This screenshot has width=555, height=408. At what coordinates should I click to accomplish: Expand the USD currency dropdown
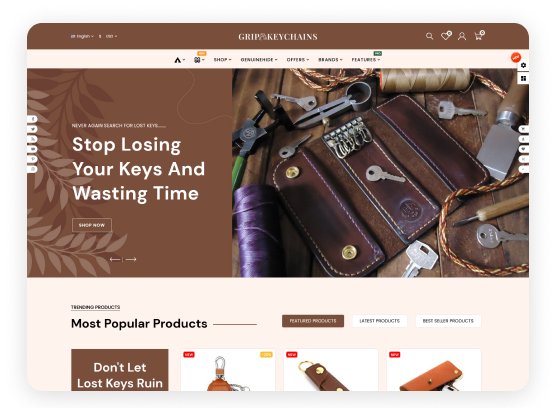tap(111, 36)
